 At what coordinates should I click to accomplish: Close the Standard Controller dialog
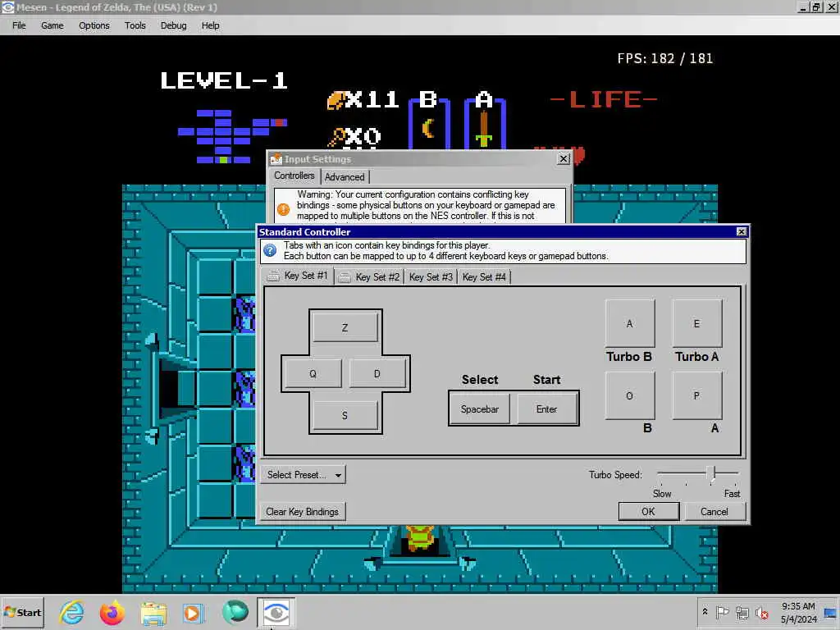(742, 231)
